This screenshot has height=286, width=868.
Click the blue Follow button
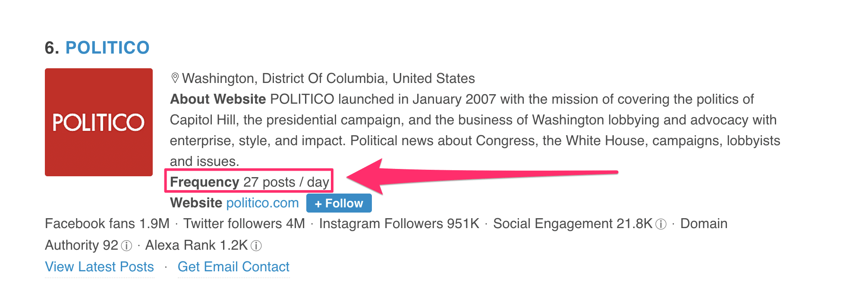tap(339, 203)
